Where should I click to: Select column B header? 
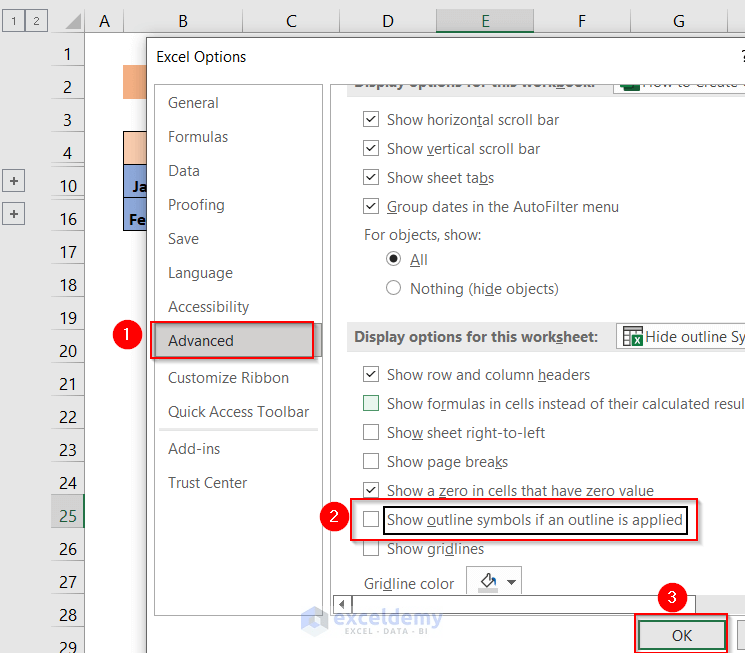tap(183, 21)
